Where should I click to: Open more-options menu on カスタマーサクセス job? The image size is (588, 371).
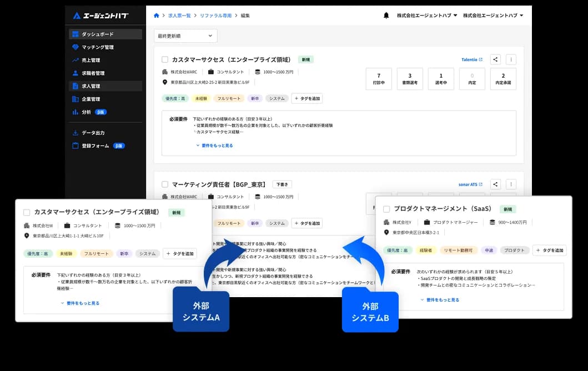click(x=511, y=59)
